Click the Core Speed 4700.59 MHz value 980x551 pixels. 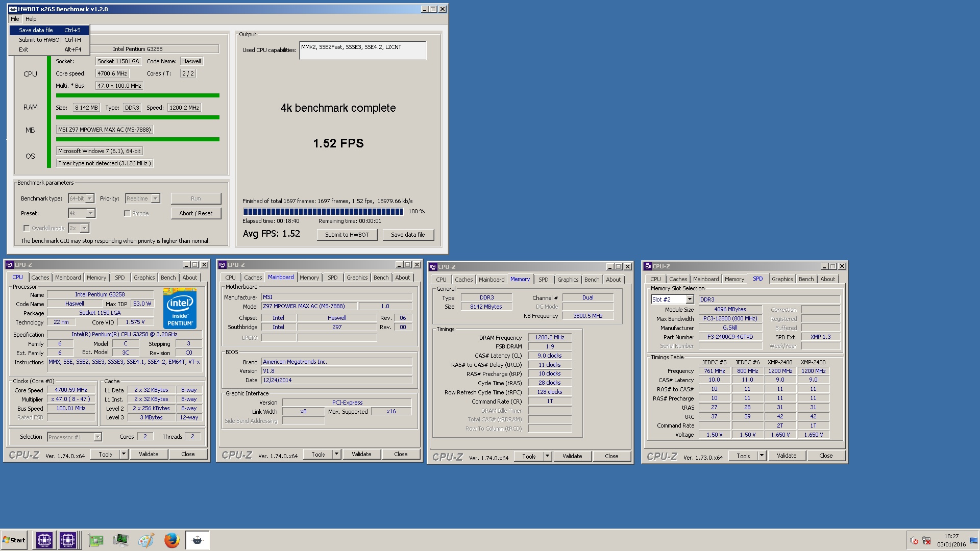71,390
